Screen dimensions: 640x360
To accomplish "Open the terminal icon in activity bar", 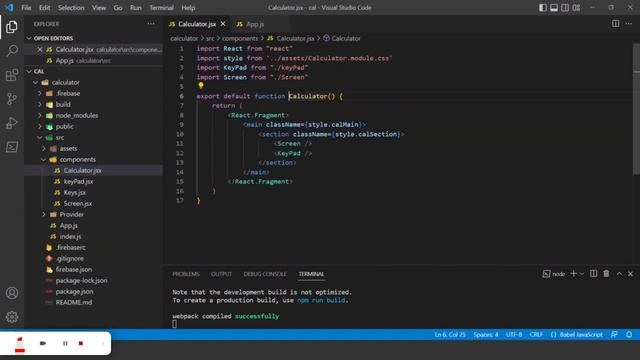I will pos(12,147).
